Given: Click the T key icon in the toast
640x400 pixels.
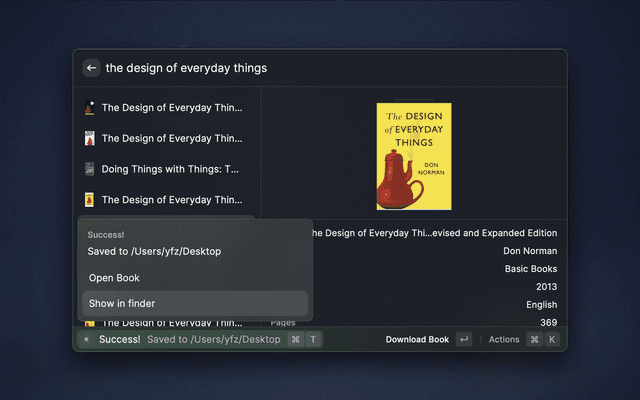Looking at the screenshot, I should coord(313,340).
